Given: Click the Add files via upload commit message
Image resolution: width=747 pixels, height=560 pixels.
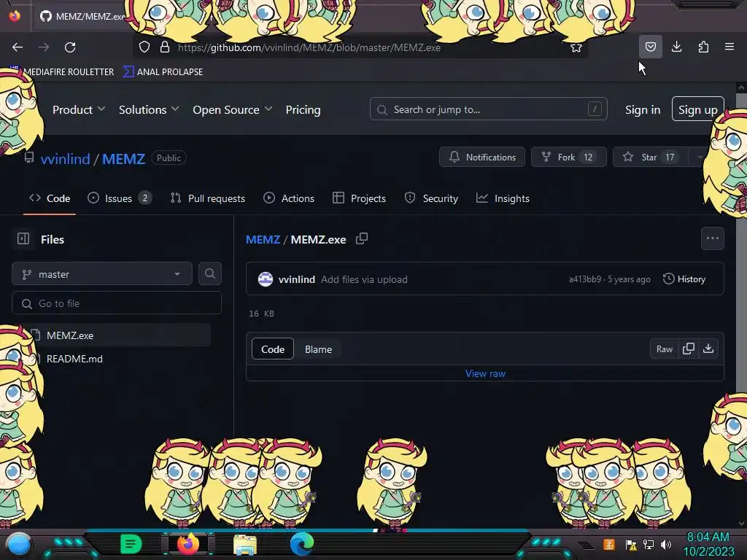Looking at the screenshot, I should click(364, 279).
